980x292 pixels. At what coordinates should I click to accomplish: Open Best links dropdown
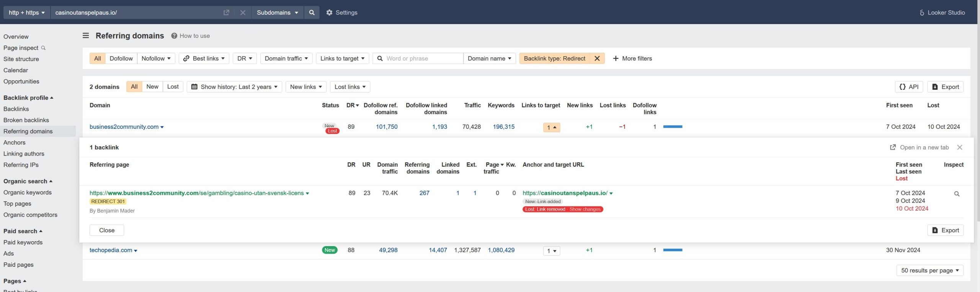(204, 58)
